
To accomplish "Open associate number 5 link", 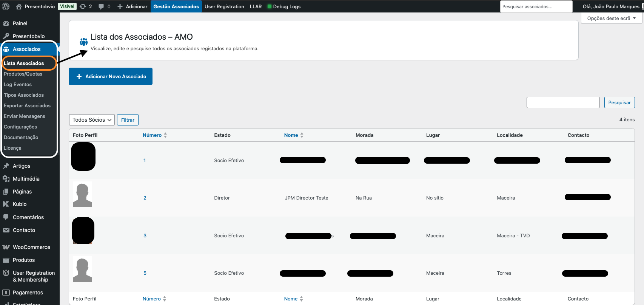I will pos(145,273).
